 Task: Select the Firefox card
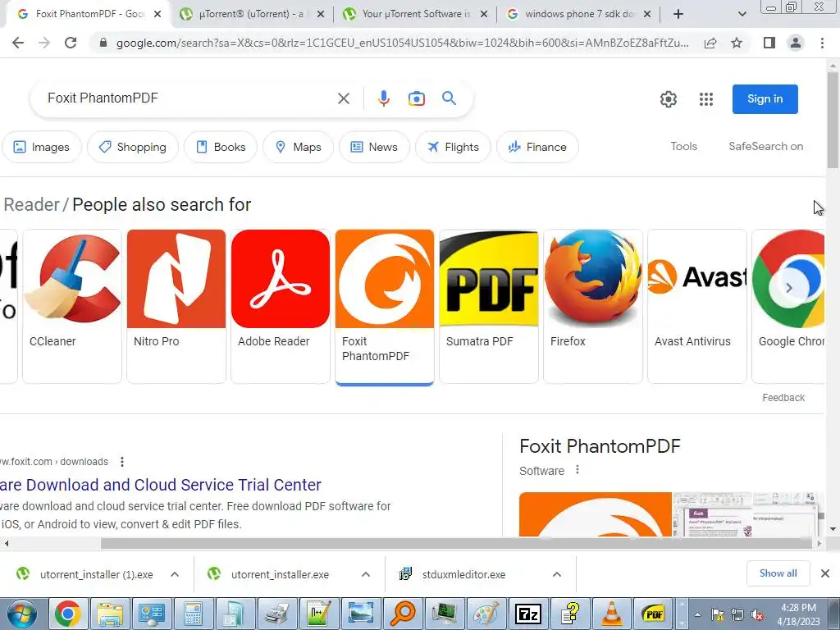click(x=593, y=307)
